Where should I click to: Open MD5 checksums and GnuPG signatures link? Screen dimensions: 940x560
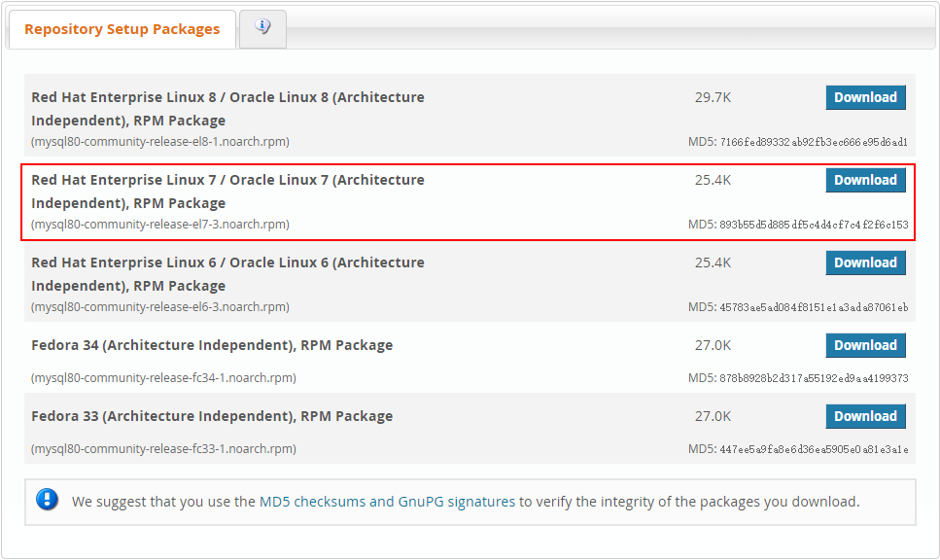tap(387, 502)
